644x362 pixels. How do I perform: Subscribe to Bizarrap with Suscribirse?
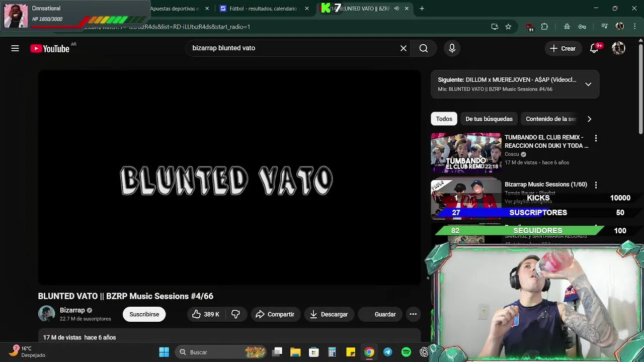point(144,314)
